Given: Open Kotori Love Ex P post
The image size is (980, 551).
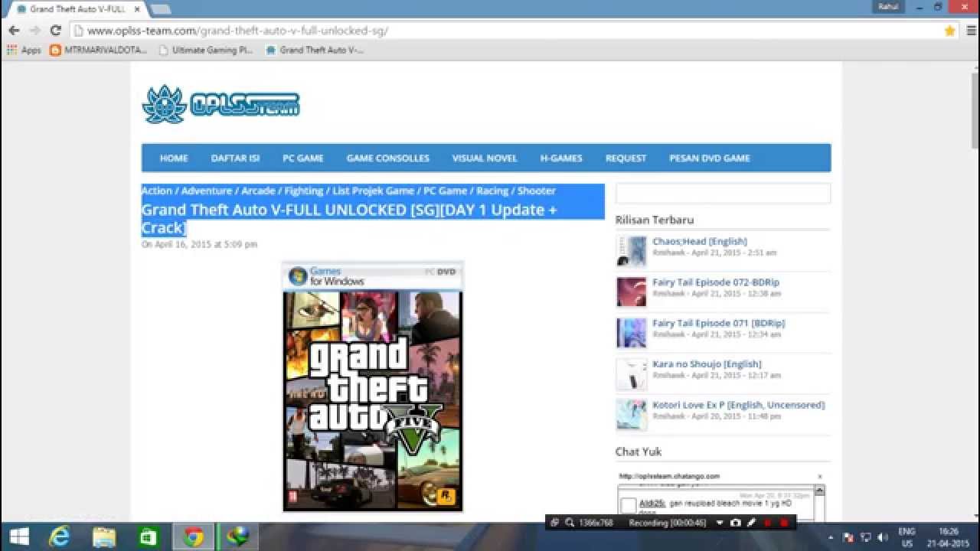Looking at the screenshot, I should 739,405.
